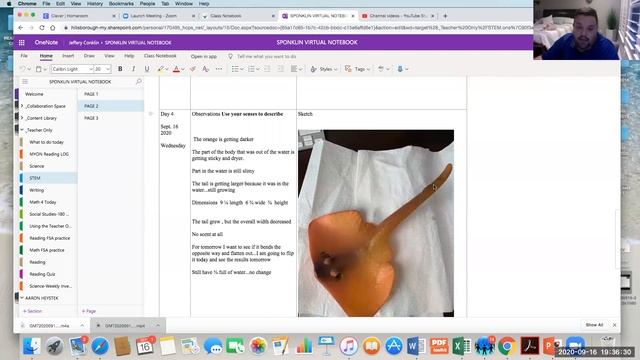Open the File ribbon tab
Screen dimensions: 640x360
pyautogui.click(x=24, y=56)
